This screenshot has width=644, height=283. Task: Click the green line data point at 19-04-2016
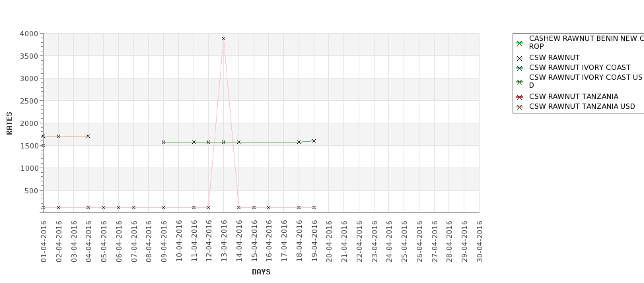tap(314, 141)
